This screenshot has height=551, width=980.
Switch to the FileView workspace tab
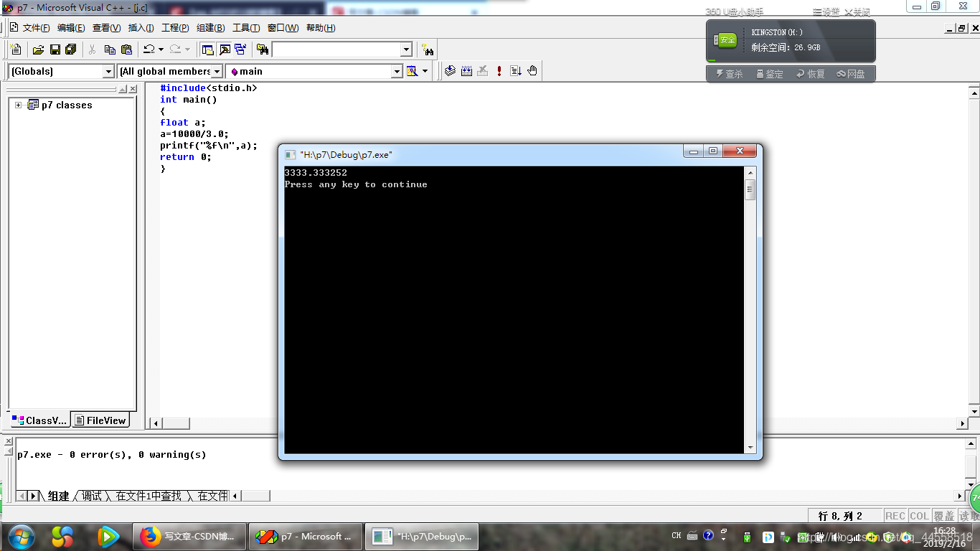(x=100, y=420)
